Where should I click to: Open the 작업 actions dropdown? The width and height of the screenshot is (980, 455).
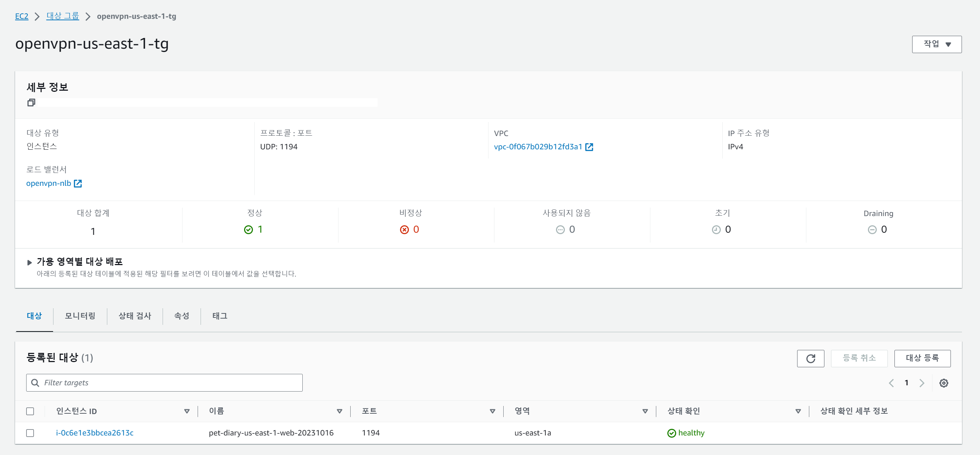tap(936, 44)
